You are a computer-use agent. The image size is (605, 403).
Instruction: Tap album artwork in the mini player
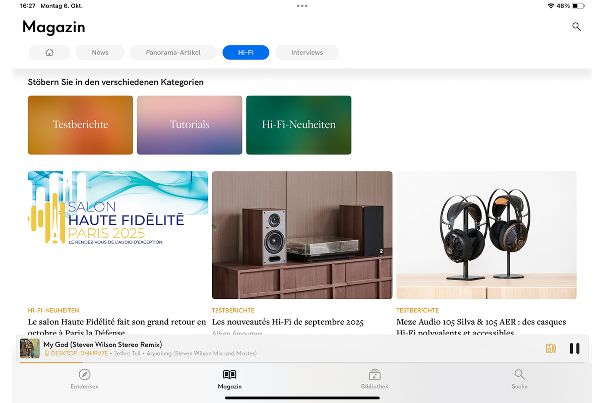point(30,349)
